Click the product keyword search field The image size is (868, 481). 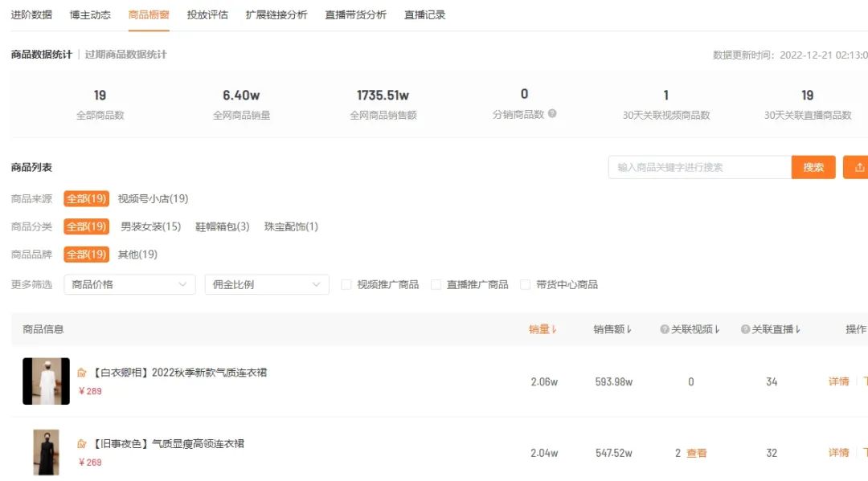[700, 167]
